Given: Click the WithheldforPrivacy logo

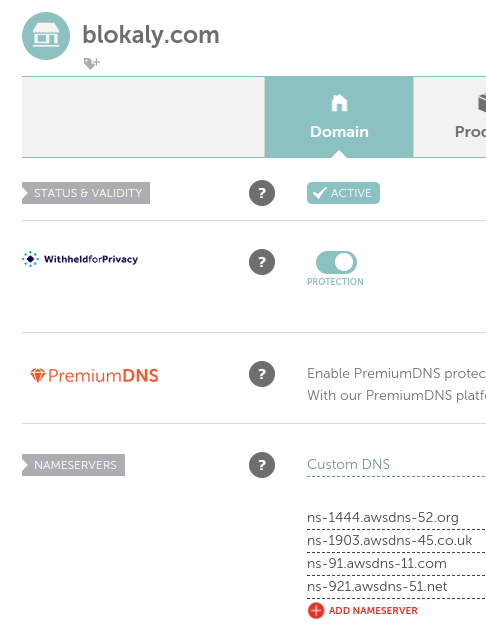Looking at the screenshot, I should [80, 259].
